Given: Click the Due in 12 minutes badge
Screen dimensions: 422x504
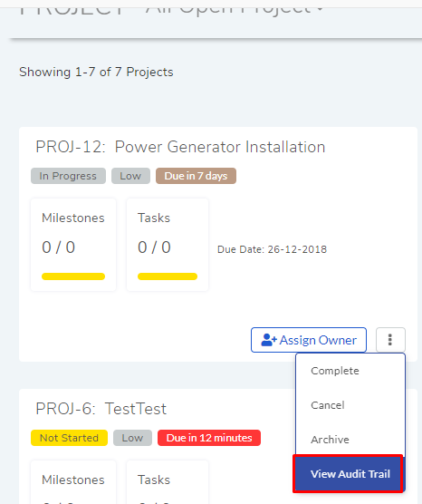Looking at the screenshot, I should click(209, 438).
